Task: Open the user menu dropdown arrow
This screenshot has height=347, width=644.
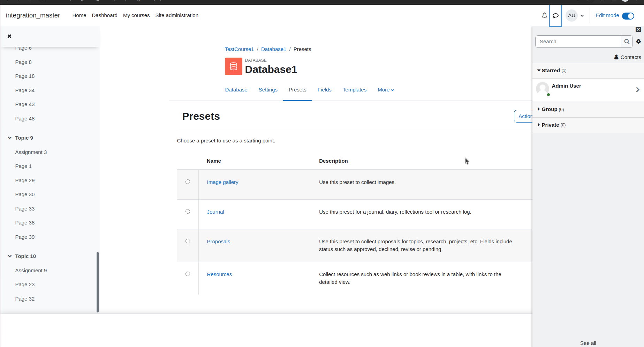Action: point(582,16)
